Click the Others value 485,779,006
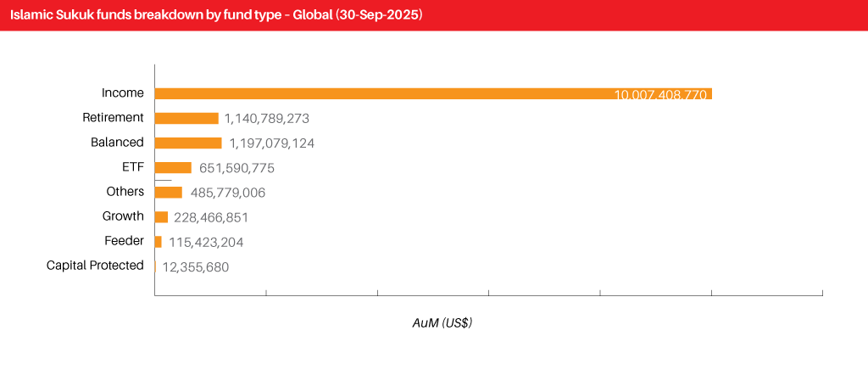The image size is (868, 381). click(x=227, y=193)
